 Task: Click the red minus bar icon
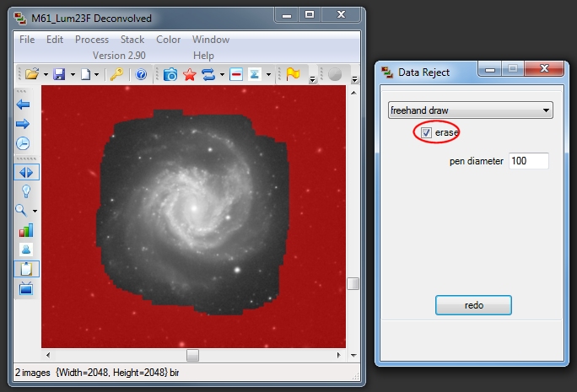tap(236, 74)
